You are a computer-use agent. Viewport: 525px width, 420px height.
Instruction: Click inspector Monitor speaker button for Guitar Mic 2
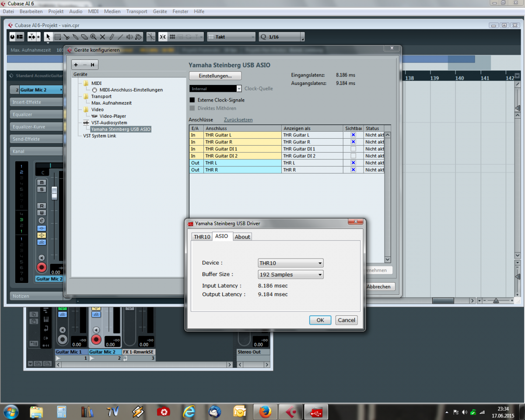[42, 258]
